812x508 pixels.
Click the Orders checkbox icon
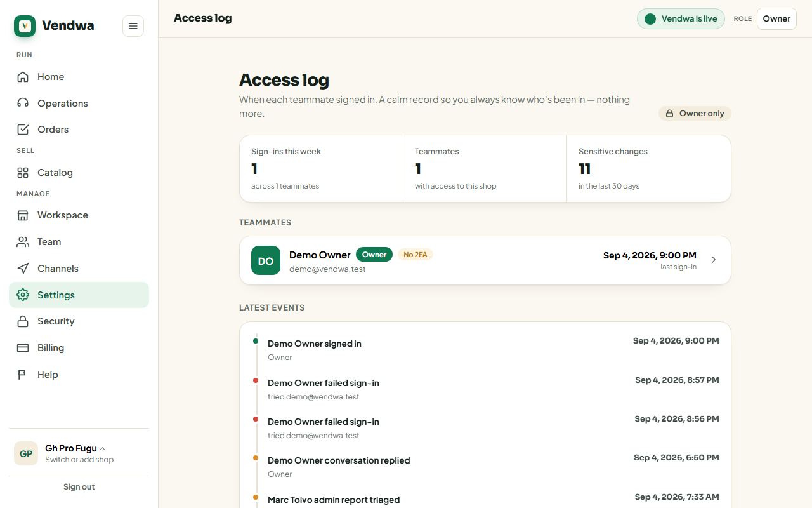[x=23, y=130]
